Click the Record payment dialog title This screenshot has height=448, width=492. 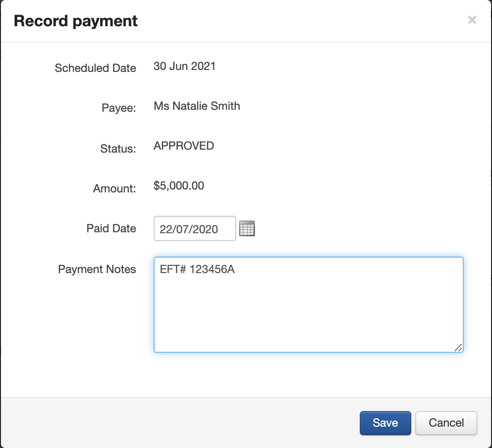pos(75,21)
